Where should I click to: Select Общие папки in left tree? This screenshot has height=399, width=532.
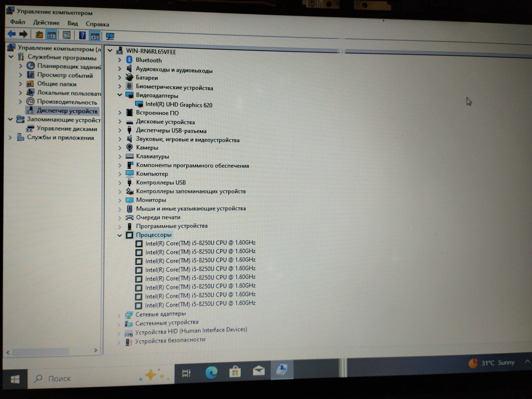click(x=57, y=84)
